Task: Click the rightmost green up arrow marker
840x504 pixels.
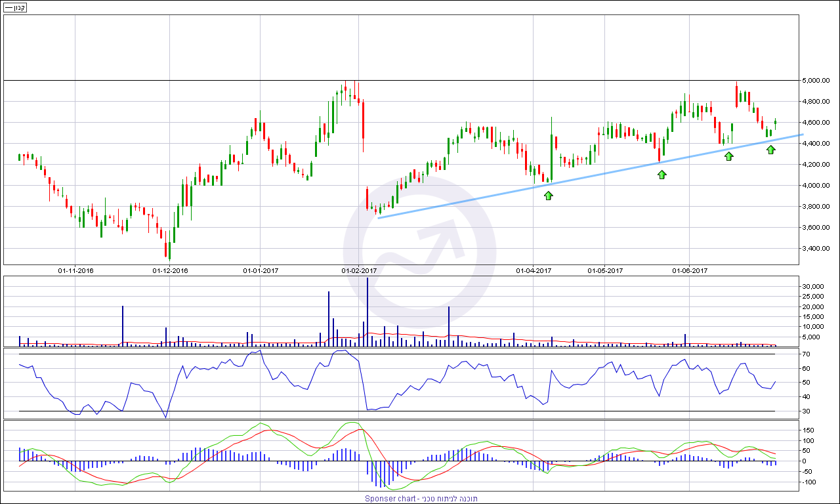Action: 771,150
